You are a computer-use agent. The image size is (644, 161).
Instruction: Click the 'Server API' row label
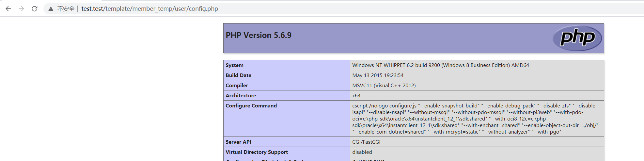[238, 142]
